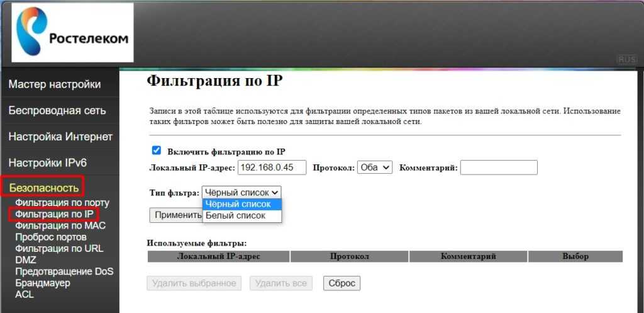Open Фильтрация по порту page

pos(62,203)
